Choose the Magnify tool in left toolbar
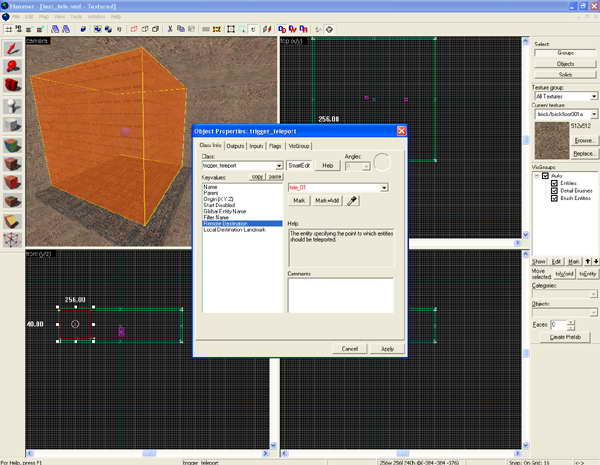 pos(12,66)
